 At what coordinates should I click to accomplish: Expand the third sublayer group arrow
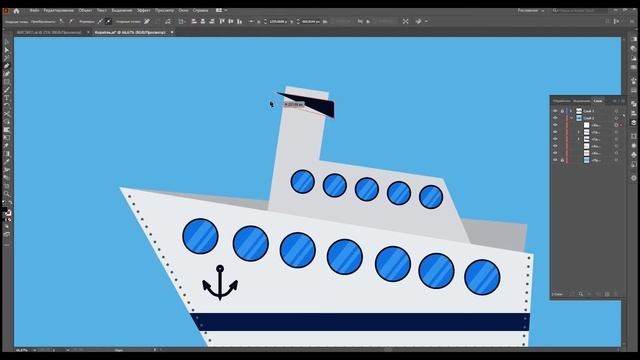(578, 139)
